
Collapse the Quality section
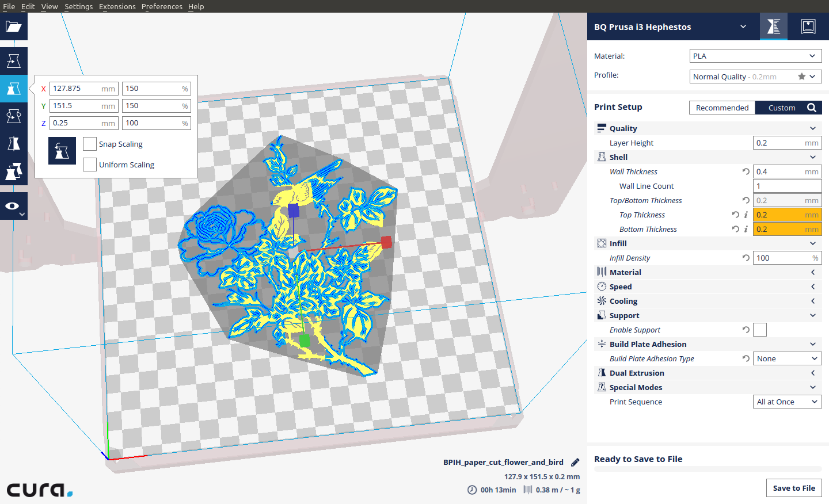coord(708,128)
